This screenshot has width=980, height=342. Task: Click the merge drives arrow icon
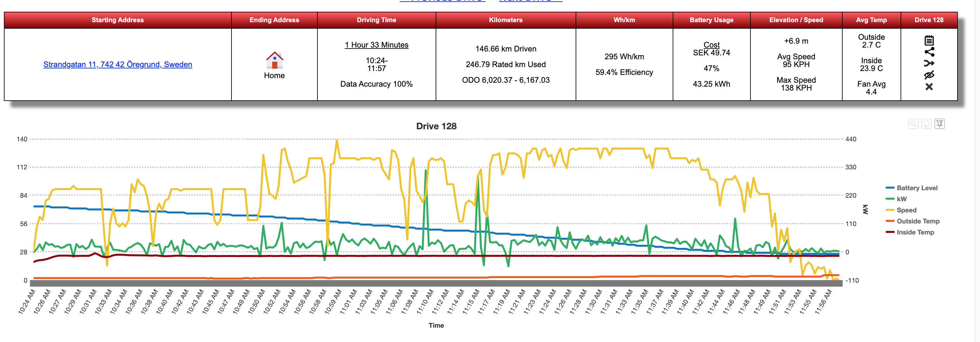click(x=929, y=63)
